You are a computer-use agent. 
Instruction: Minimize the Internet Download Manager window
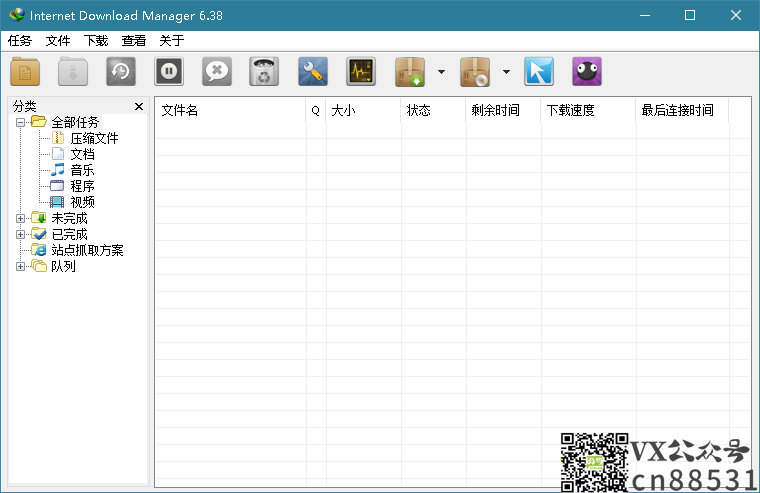[645, 16]
